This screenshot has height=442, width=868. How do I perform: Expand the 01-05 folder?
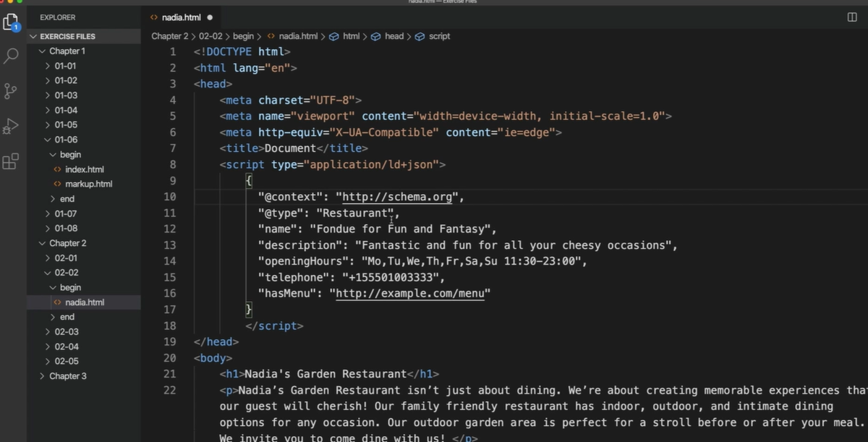click(84, 125)
